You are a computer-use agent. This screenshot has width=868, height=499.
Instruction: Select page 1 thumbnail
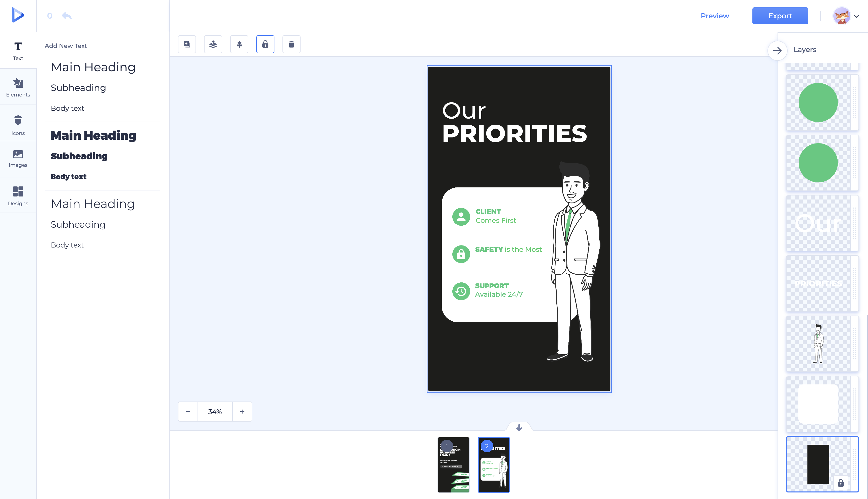(453, 465)
